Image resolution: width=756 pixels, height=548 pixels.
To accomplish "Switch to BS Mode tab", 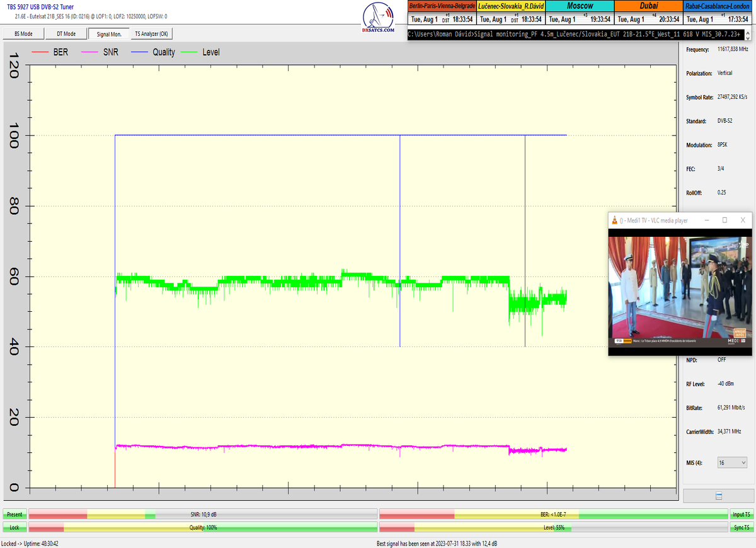I will (x=23, y=34).
